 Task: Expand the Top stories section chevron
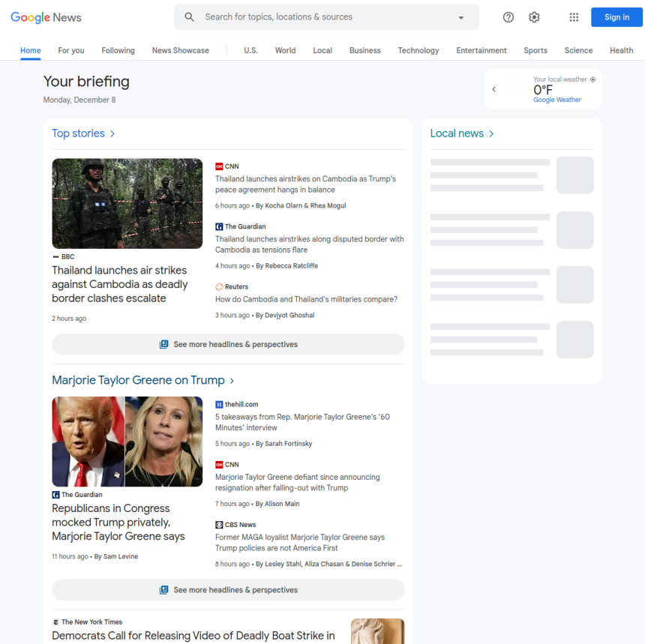coord(112,133)
